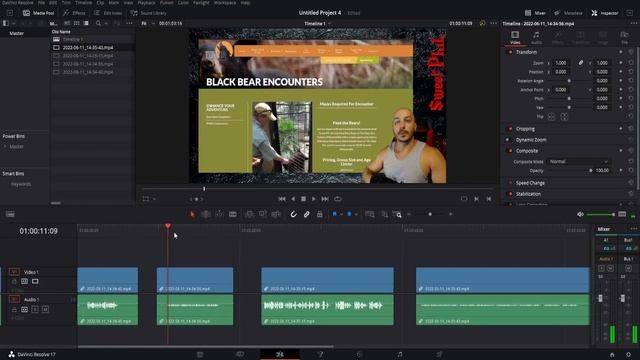
Task: Switch to Inspector Audio tab
Action: (x=536, y=37)
